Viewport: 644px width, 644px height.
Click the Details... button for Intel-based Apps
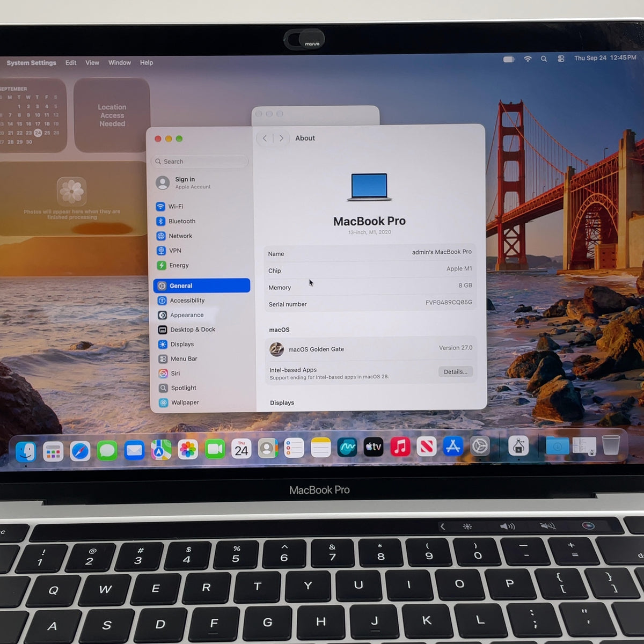[456, 371]
